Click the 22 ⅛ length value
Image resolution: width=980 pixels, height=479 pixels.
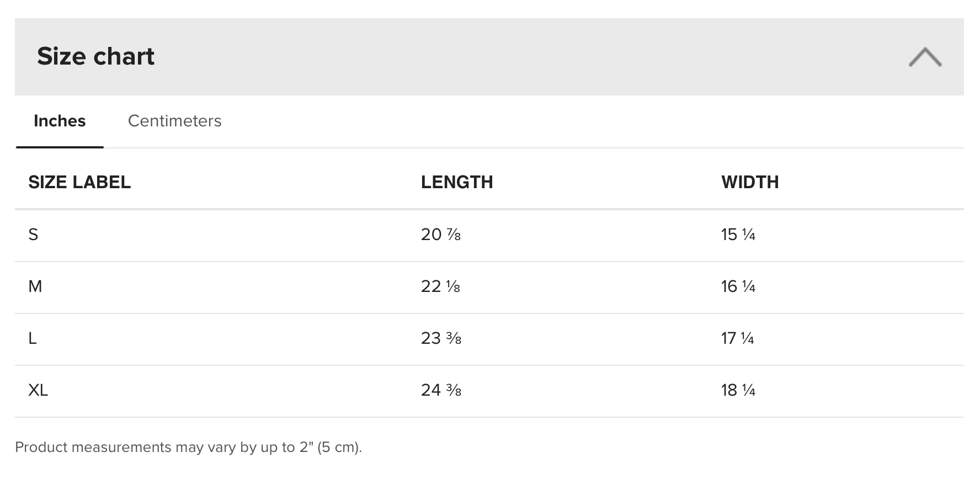[x=440, y=286]
